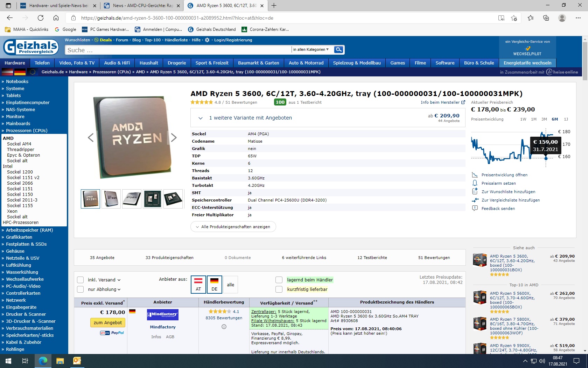Click the Preisalarm setzen bell icon
Screen dimensions: 588x368
[x=475, y=183]
